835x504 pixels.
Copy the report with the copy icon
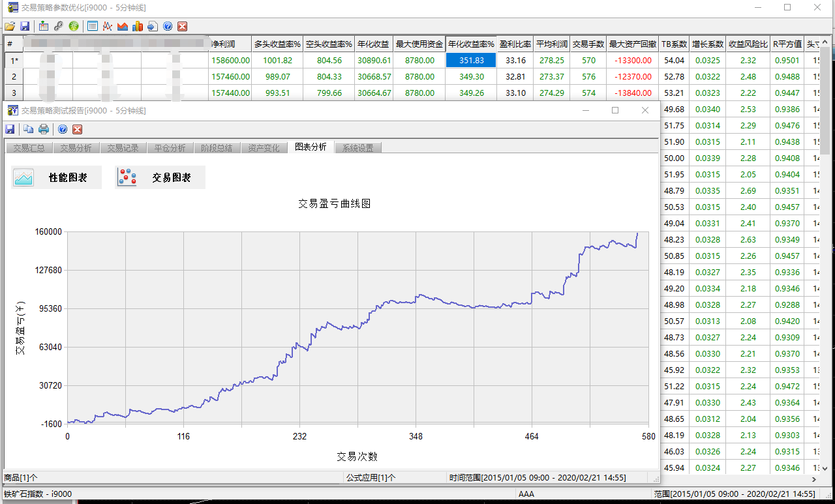(x=29, y=129)
